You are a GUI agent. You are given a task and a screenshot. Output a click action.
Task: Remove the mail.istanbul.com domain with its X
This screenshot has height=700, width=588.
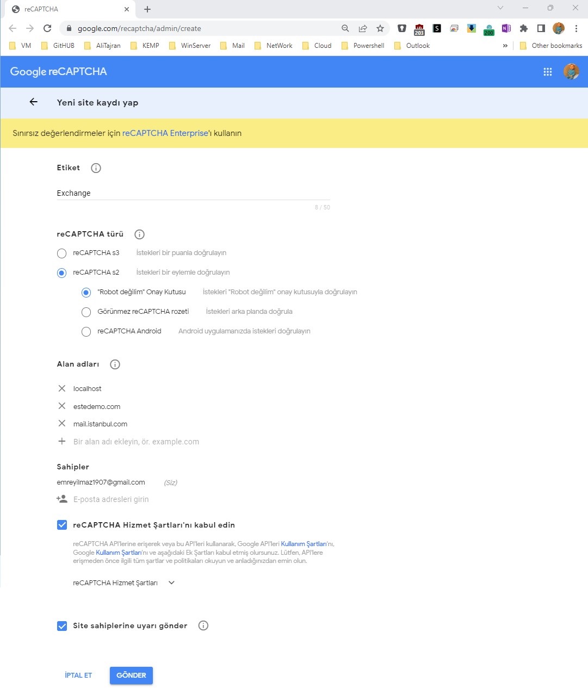tap(62, 424)
